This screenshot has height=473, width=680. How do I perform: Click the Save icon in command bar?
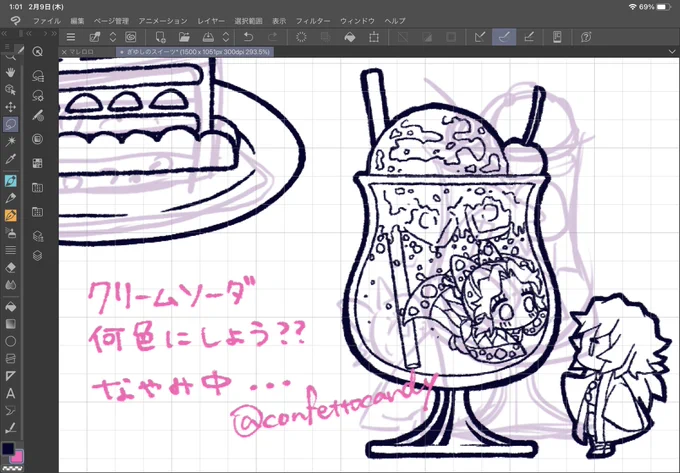pyautogui.click(x=208, y=37)
